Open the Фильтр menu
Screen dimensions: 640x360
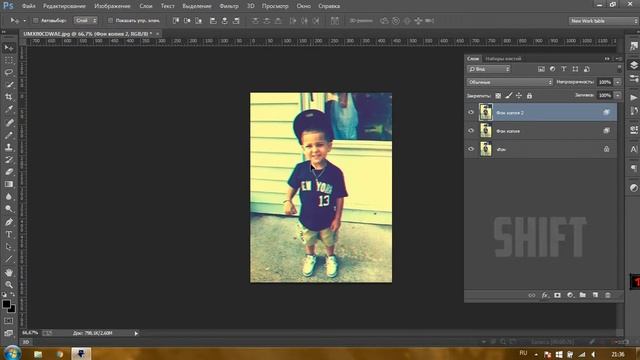click(229, 6)
